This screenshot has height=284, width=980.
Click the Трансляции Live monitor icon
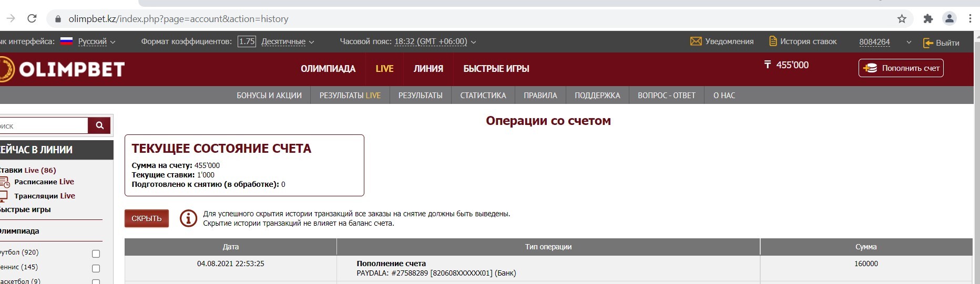point(3,196)
